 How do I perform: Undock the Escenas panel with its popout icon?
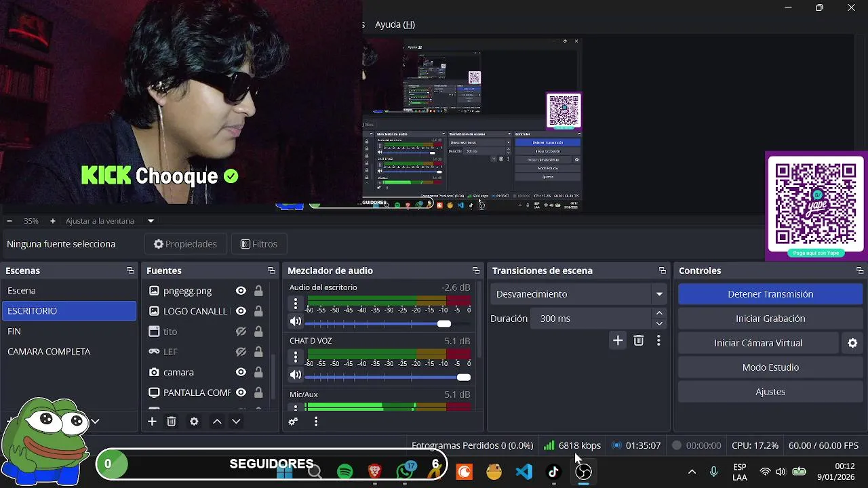click(130, 270)
